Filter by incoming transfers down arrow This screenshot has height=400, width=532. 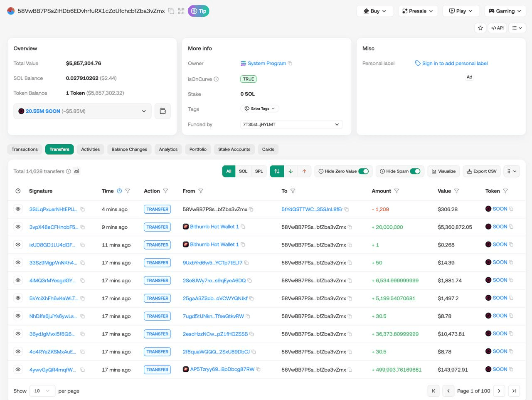tap(291, 171)
